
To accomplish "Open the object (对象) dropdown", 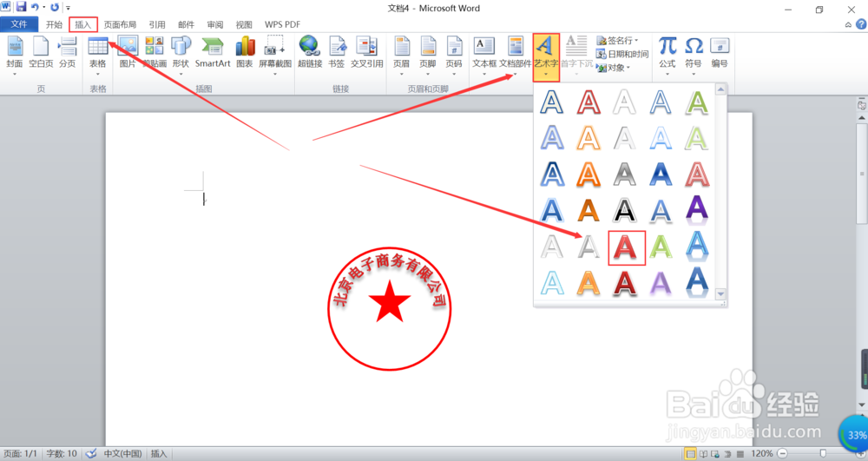I will coord(614,68).
